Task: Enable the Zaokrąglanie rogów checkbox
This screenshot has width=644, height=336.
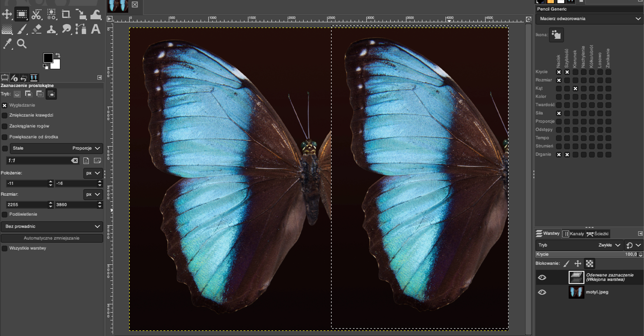Action: click(x=5, y=126)
